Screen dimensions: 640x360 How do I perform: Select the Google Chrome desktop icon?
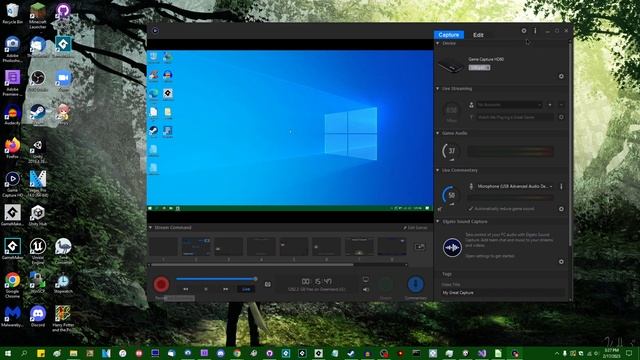13,284
